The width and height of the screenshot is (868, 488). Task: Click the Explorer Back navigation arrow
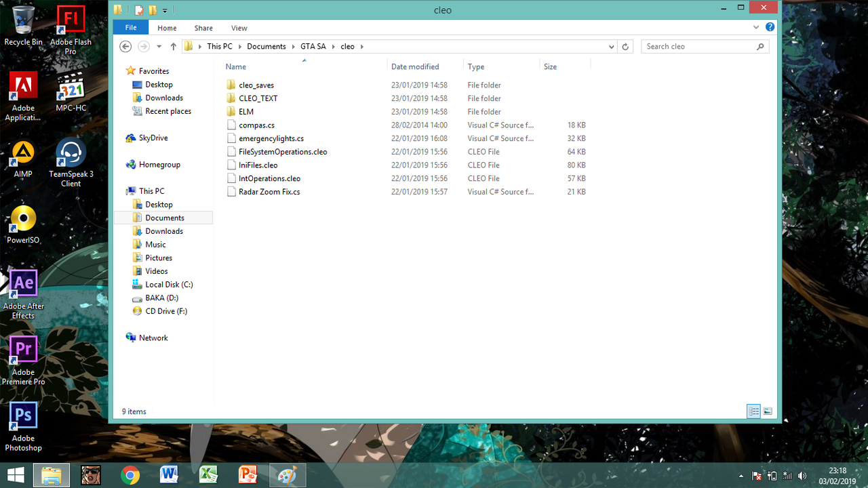pos(125,46)
